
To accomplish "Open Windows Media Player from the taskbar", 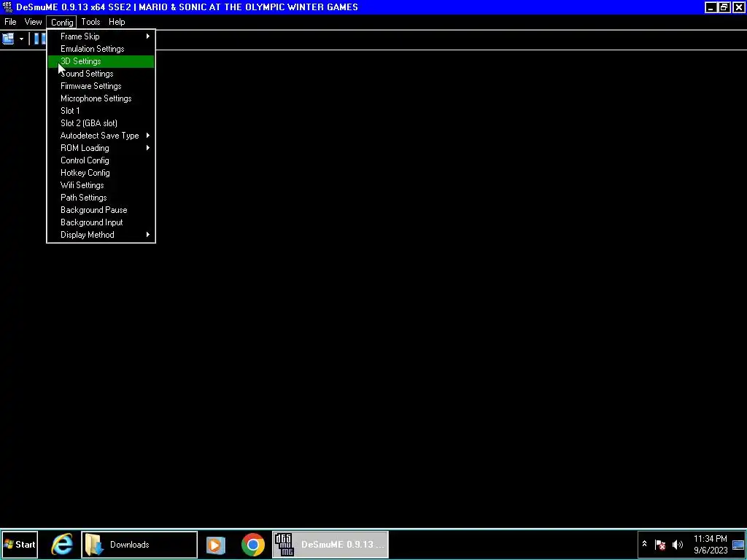I will (x=215, y=544).
